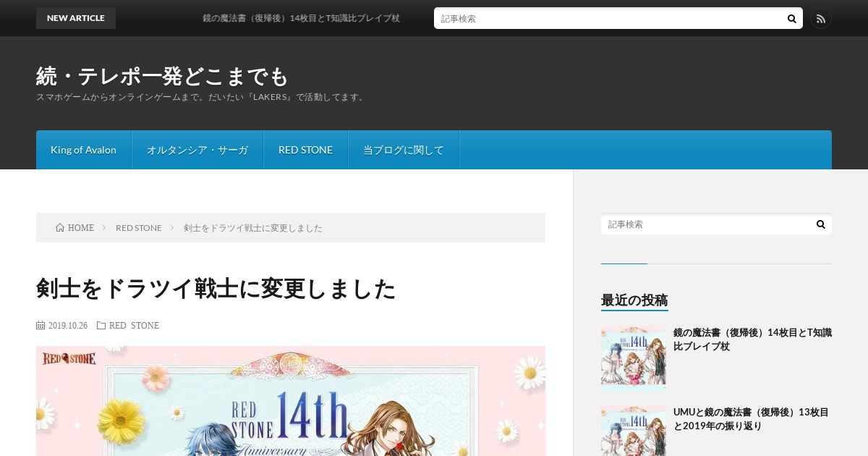The width and height of the screenshot is (868, 456).
Task: Click the folder icon beside RED STONE category
Action: pyautogui.click(x=101, y=326)
